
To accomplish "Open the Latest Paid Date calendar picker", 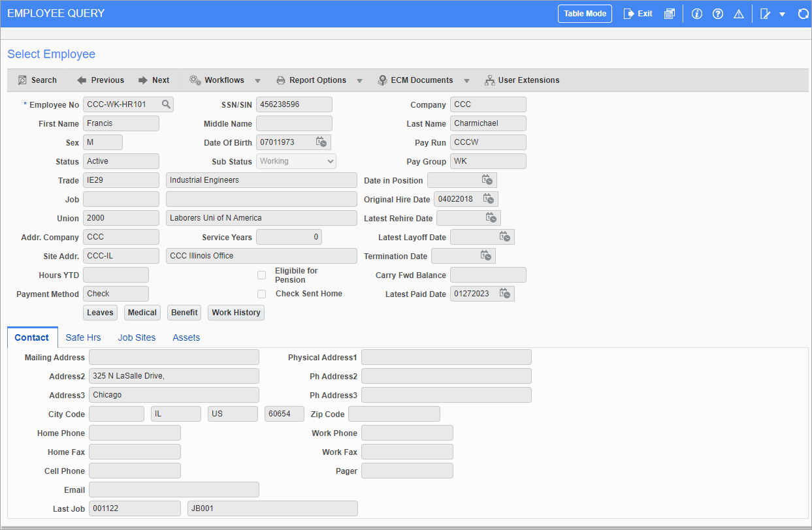I will pyautogui.click(x=504, y=293).
